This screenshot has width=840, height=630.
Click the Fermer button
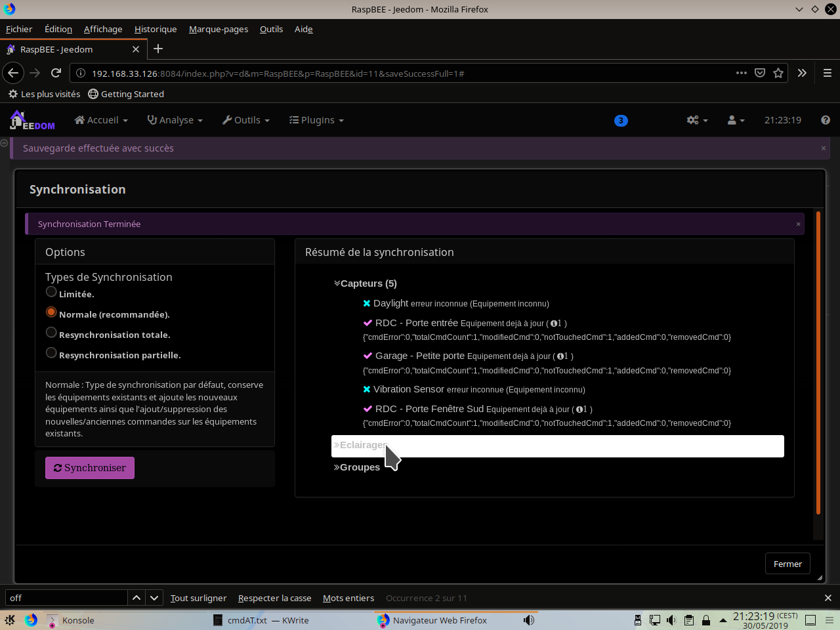787,564
